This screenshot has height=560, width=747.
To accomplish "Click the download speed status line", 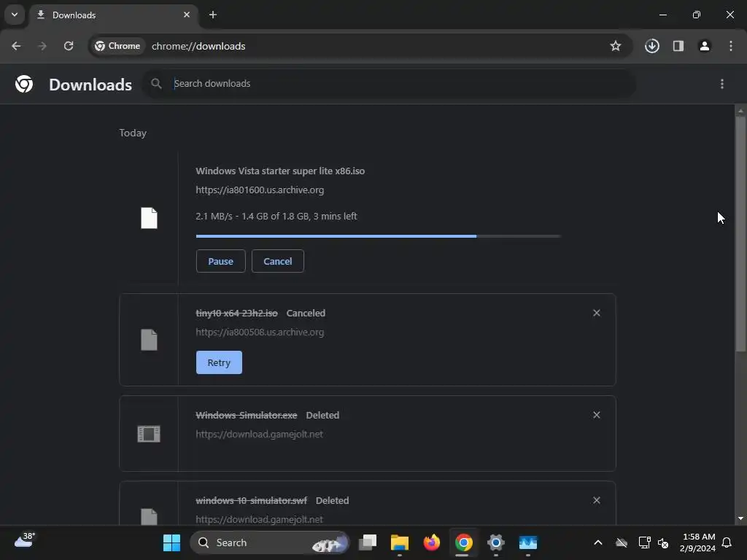I will coord(276,216).
